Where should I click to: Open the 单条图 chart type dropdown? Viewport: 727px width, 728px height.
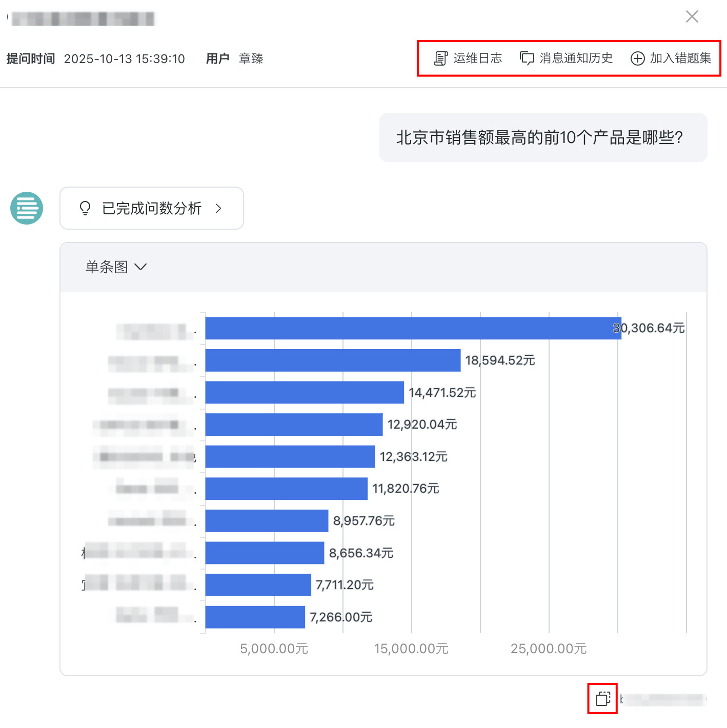tap(116, 267)
